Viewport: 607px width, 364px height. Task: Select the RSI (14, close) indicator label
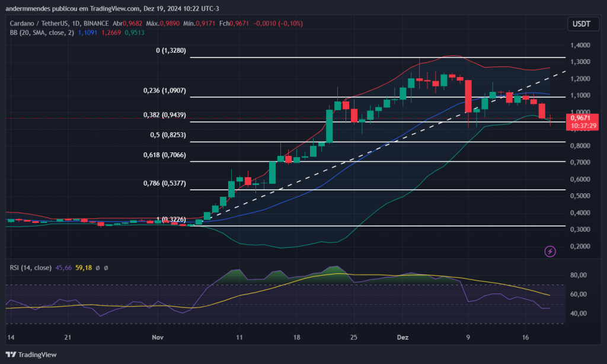(x=31, y=267)
